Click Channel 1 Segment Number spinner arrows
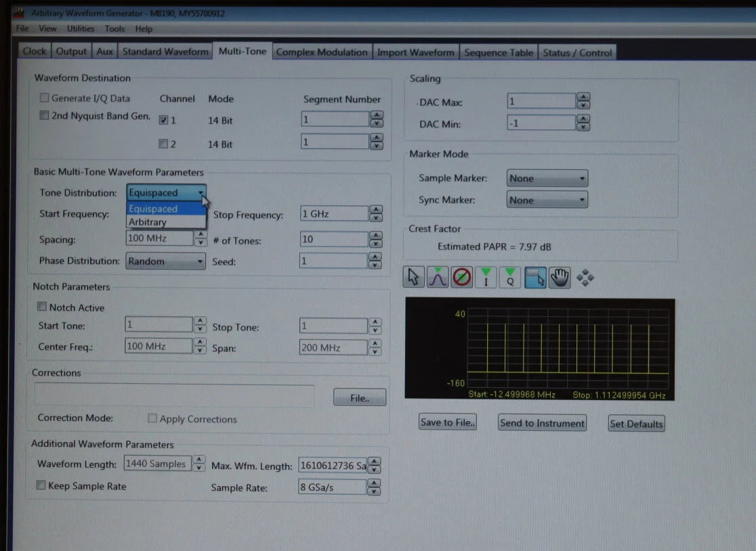This screenshot has height=551, width=756. [377, 118]
